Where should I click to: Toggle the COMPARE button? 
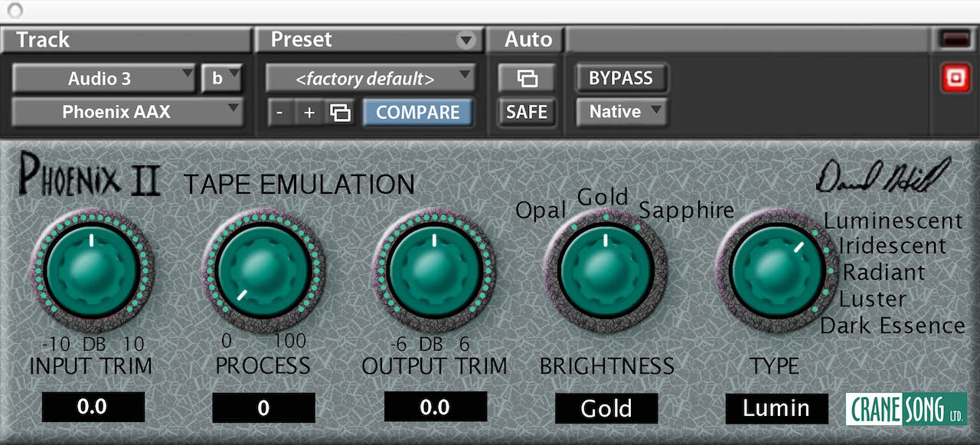(417, 113)
